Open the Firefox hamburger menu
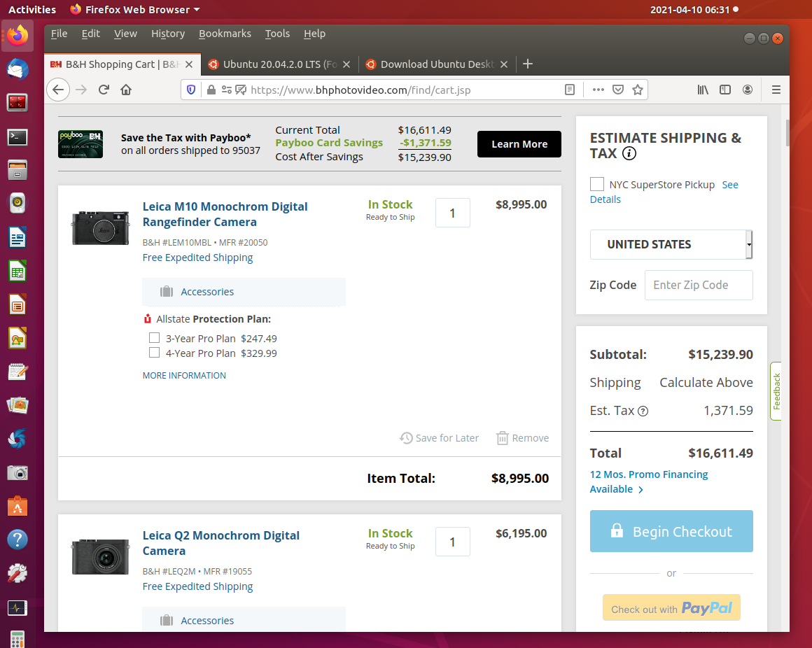Image resolution: width=812 pixels, height=648 pixels. (776, 90)
